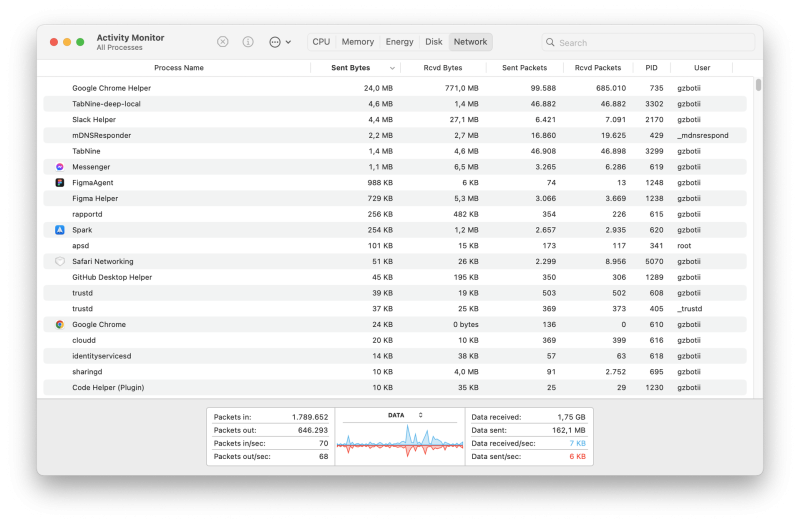Select the Google Chrome process name

(x=99, y=325)
